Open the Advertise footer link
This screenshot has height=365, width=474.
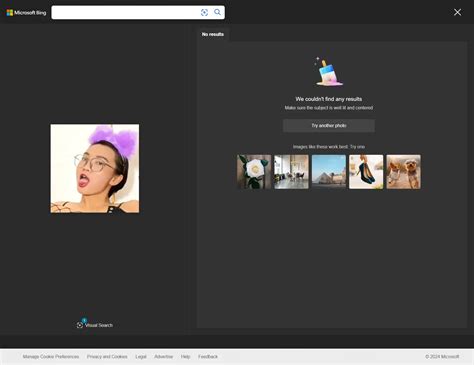[x=163, y=357]
